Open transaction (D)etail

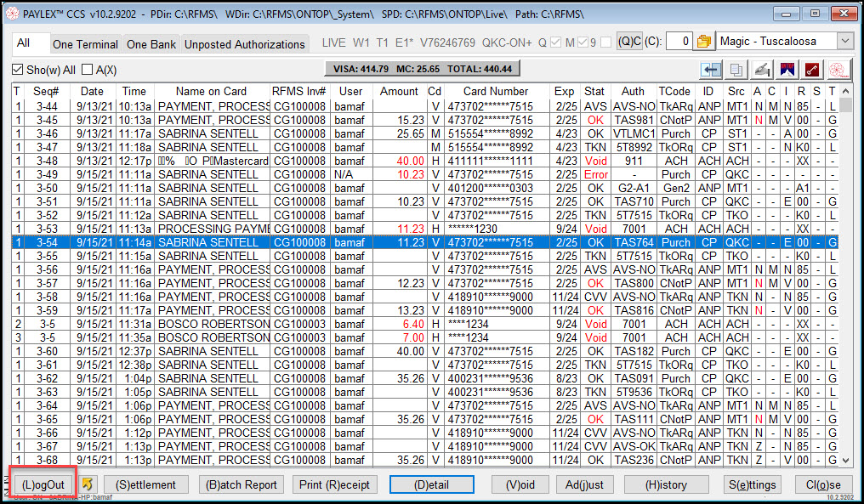tap(431, 484)
